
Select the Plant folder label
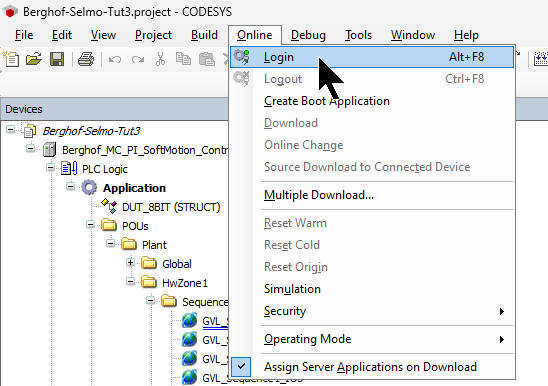pyautogui.click(x=154, y=245)
